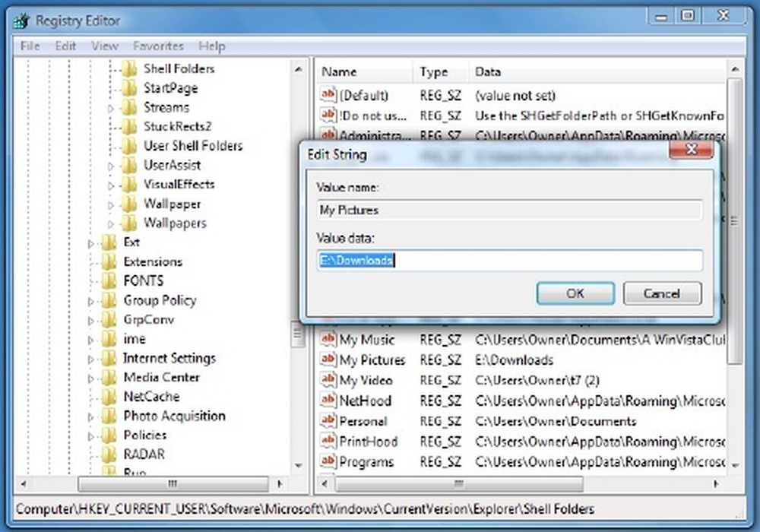The image size is (760, 532).
Task: Click the string icon beside NetHood
Action: pyautogui.click(x=328, y=401)
